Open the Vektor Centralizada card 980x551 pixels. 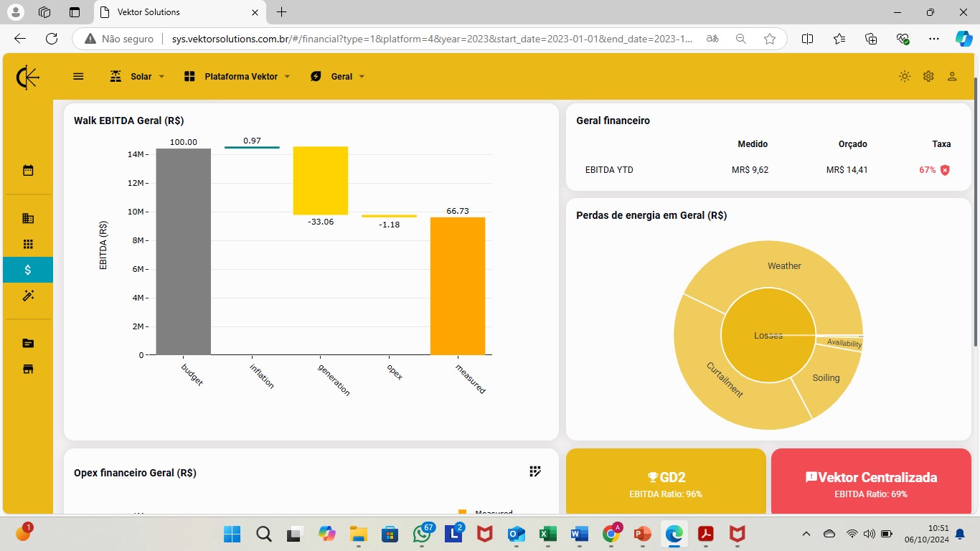point(871,481)
